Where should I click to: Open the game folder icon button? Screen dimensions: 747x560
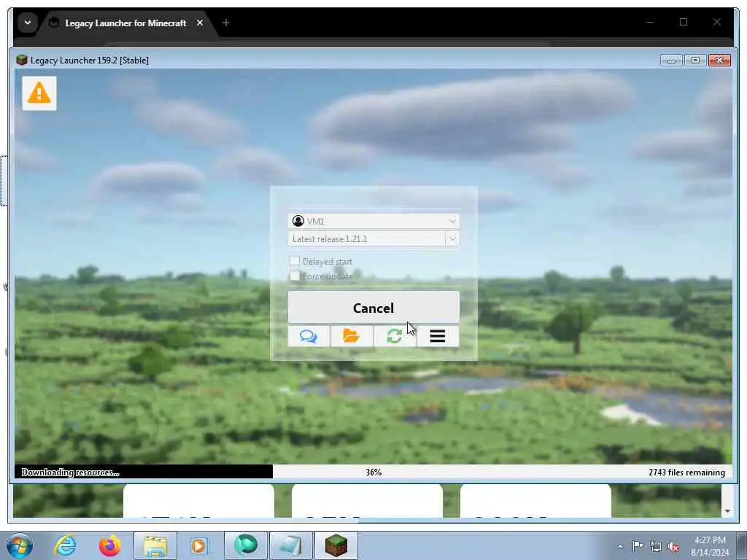(352, 336)
